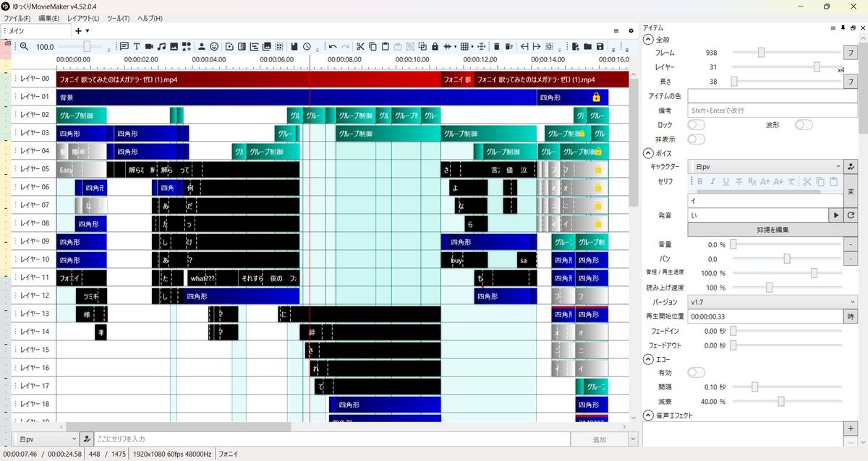Click the ここにセリフを入力 text field
The height and width of the screenshot is (461, 868).
(x=331, y=439)
